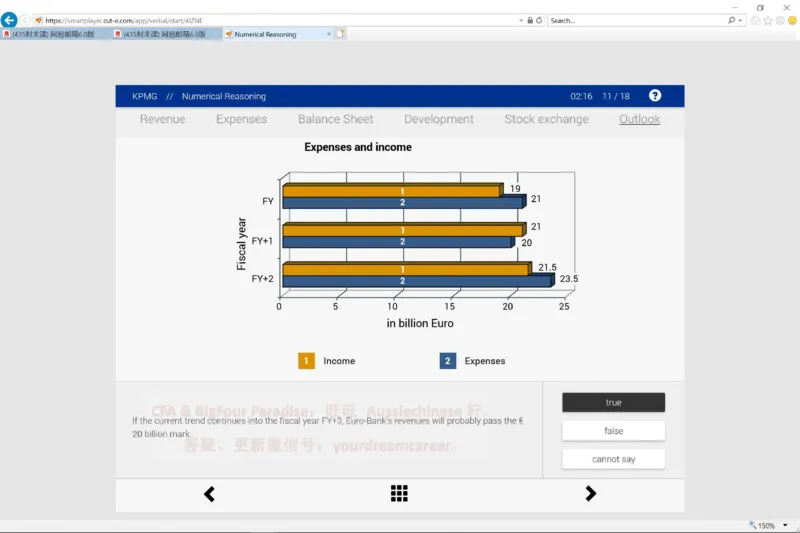Click the orange Income legend swatch

pos(307,361)
